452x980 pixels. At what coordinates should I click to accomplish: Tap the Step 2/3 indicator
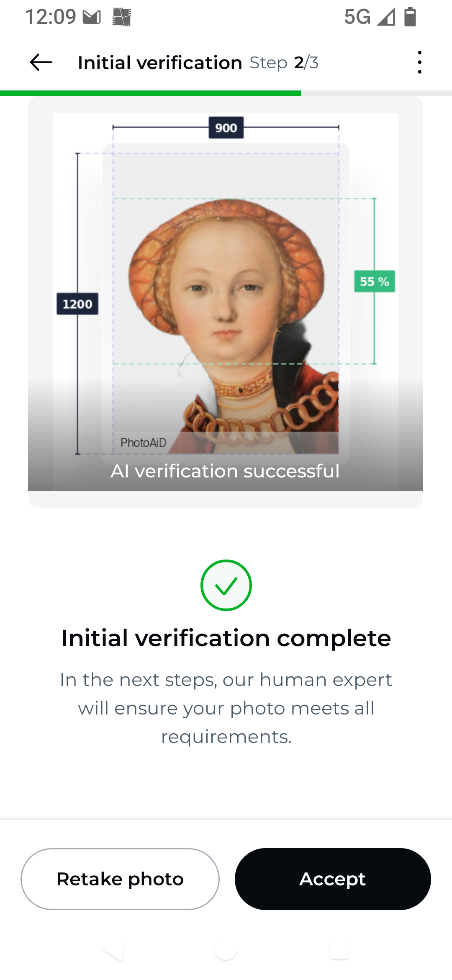click(284, 63)
